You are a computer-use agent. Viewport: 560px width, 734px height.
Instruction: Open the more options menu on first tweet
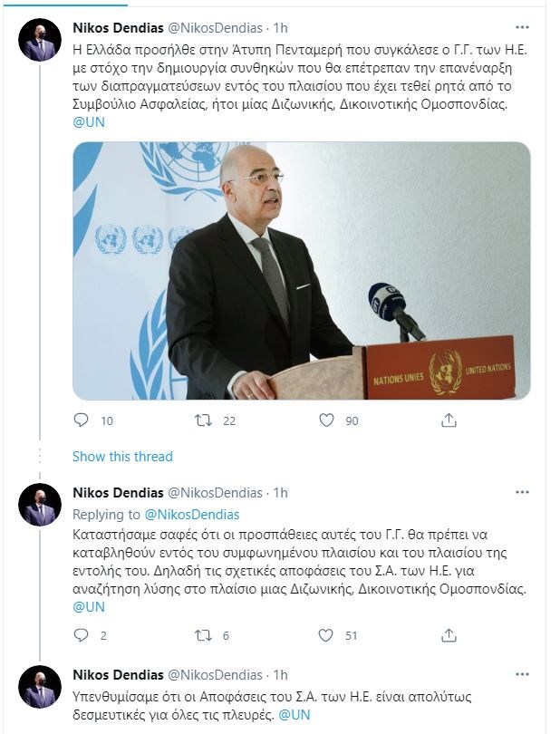click(x=522, y=26)
